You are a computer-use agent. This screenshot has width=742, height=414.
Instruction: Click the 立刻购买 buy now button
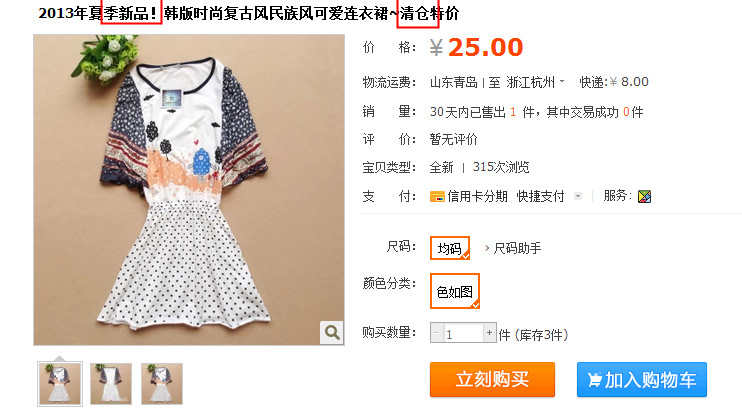point(492,379)
